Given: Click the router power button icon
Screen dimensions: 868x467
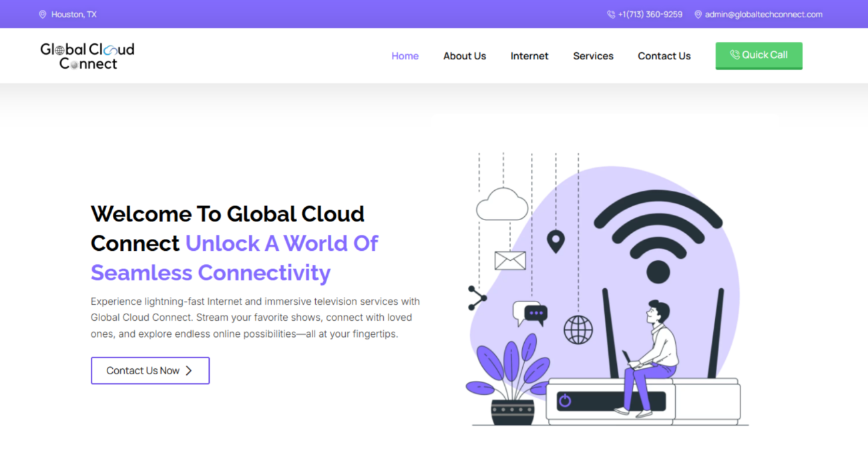Looking at the screenshot, I should [x=565, y=401].
